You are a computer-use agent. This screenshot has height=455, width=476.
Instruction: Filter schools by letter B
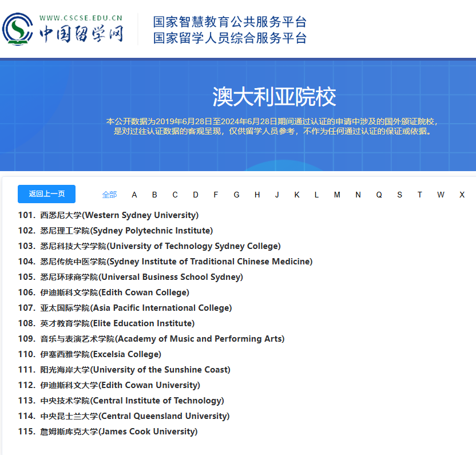pyautogui.click(x=154, y=195)
